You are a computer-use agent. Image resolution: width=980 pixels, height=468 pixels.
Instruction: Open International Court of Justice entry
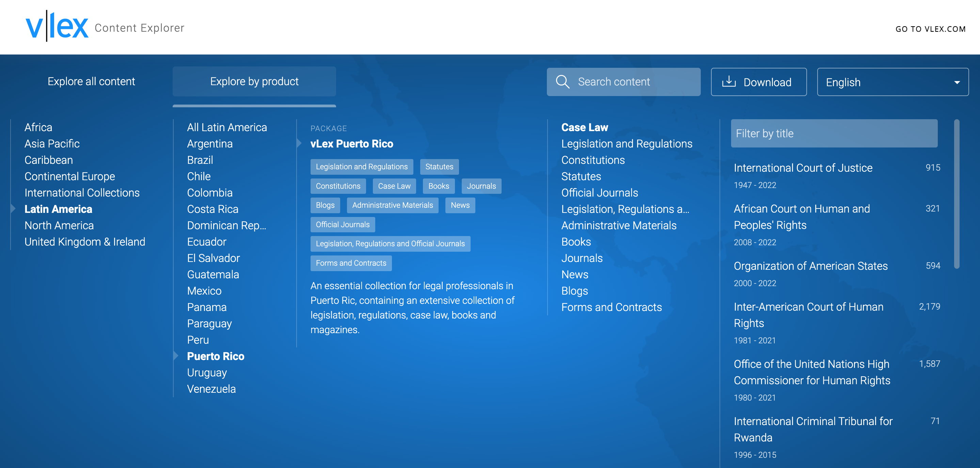click(803, 168)
